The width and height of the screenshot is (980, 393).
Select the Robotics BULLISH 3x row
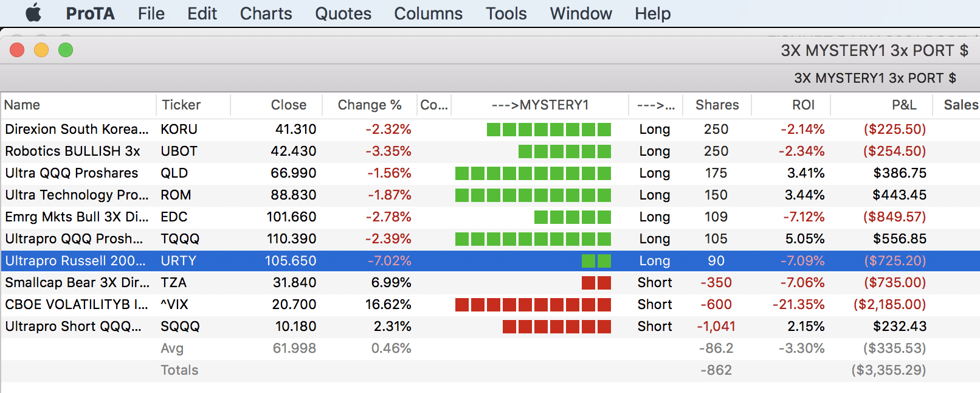click(x=490, y=151)
